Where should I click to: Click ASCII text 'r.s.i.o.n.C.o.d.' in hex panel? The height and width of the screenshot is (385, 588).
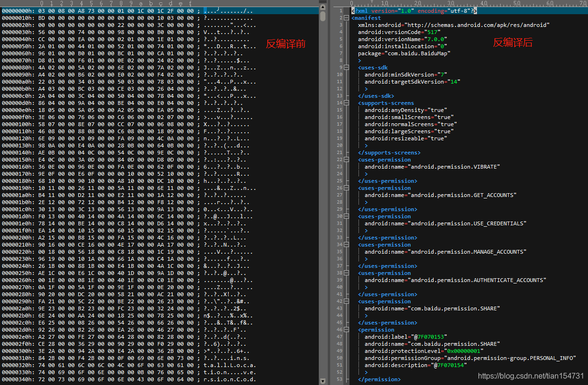(x=230, y=379)
